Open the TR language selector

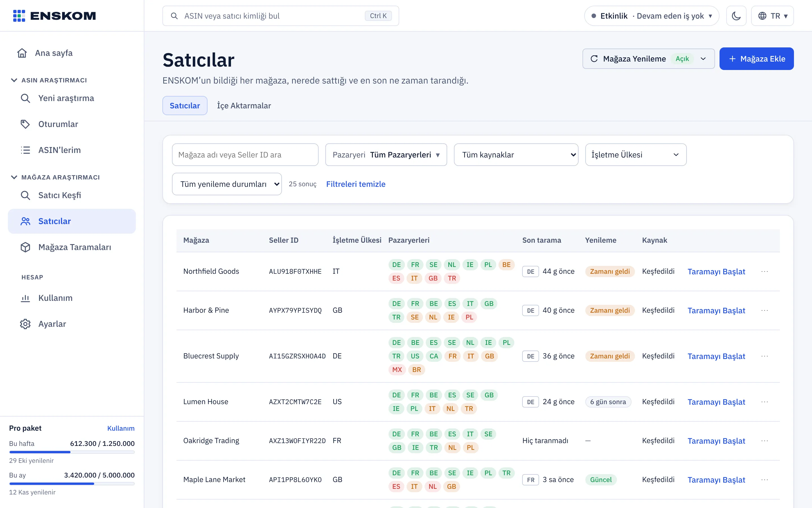click(x=772, y=16)
